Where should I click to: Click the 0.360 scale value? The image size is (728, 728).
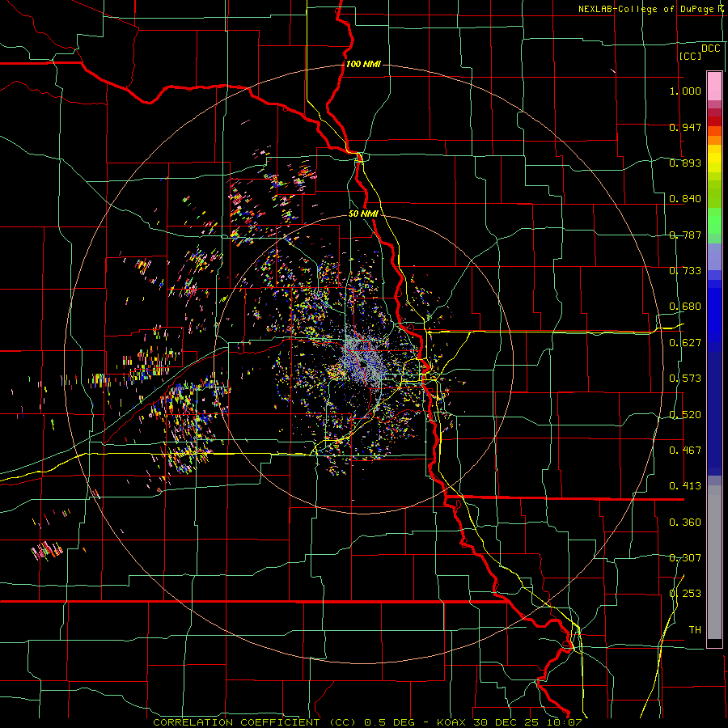pyautogui.click(x=685, y=523)
